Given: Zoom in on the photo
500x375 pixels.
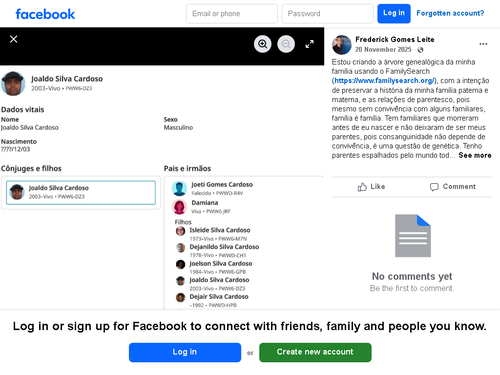Looking at the screenshot, I should (x=263, y=44).
